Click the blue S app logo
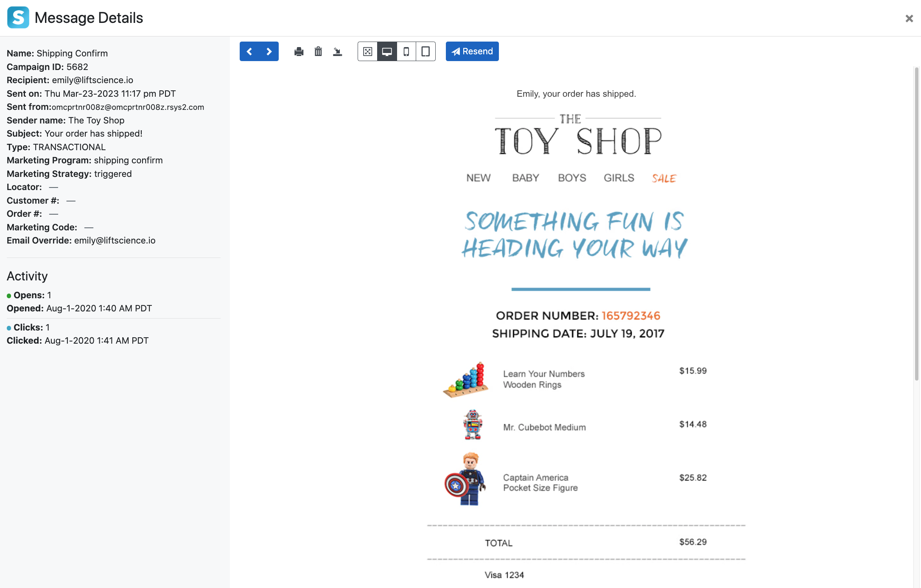The height and width of the screenshot is (588, 921). (18, 17)
